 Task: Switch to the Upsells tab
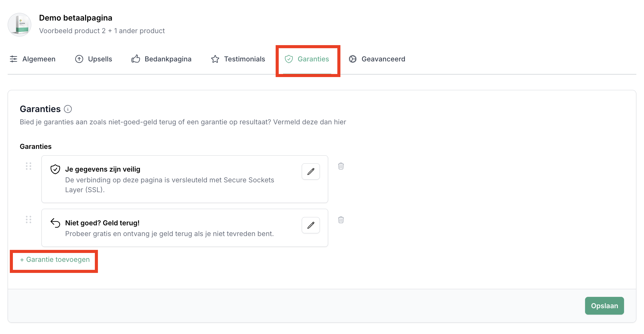click(x=94, y=59)
